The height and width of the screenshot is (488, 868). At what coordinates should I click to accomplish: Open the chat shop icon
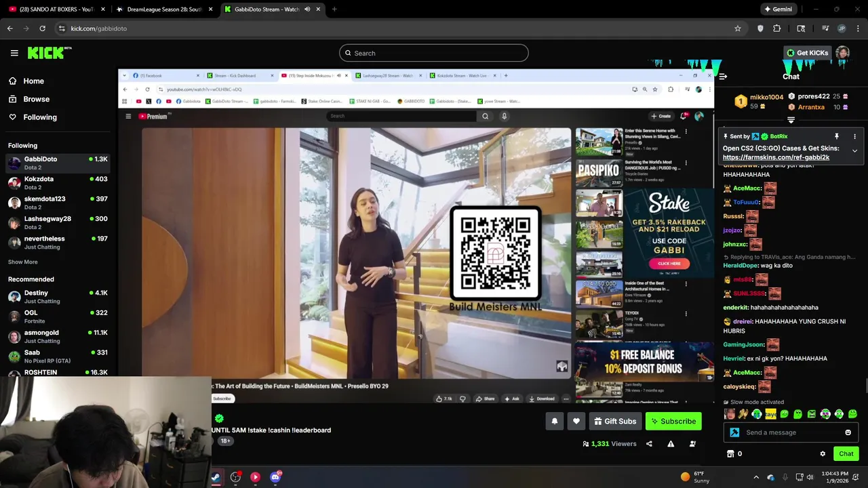[730, 454]
